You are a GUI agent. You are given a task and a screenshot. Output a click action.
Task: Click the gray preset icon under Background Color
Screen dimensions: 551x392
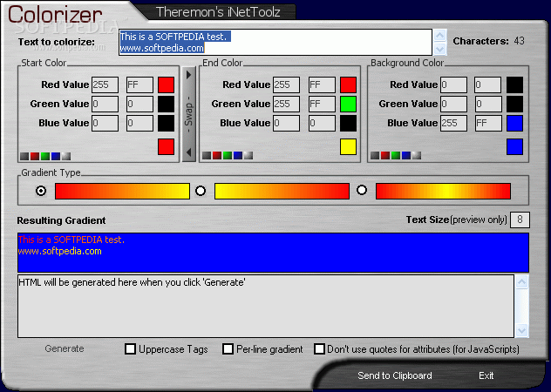click(375, 156)
